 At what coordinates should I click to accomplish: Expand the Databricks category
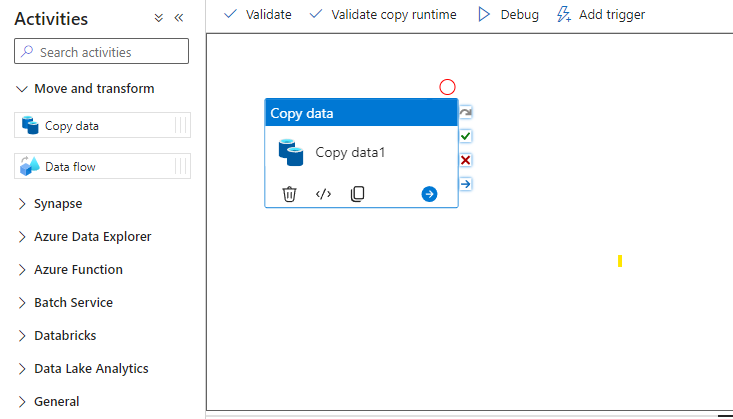point(57,336)
